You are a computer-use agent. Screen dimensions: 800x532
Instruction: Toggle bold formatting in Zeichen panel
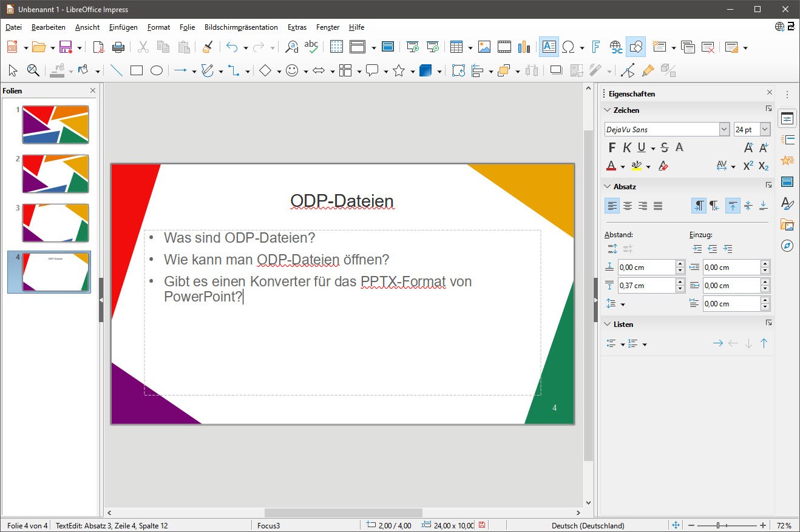point(612,147)
